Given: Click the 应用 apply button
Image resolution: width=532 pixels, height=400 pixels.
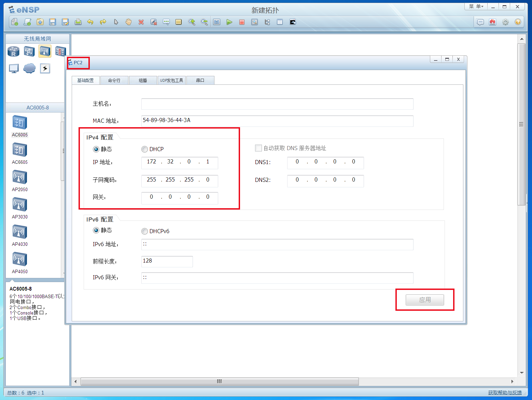Looking at the screenshot, I should (425, 300).
